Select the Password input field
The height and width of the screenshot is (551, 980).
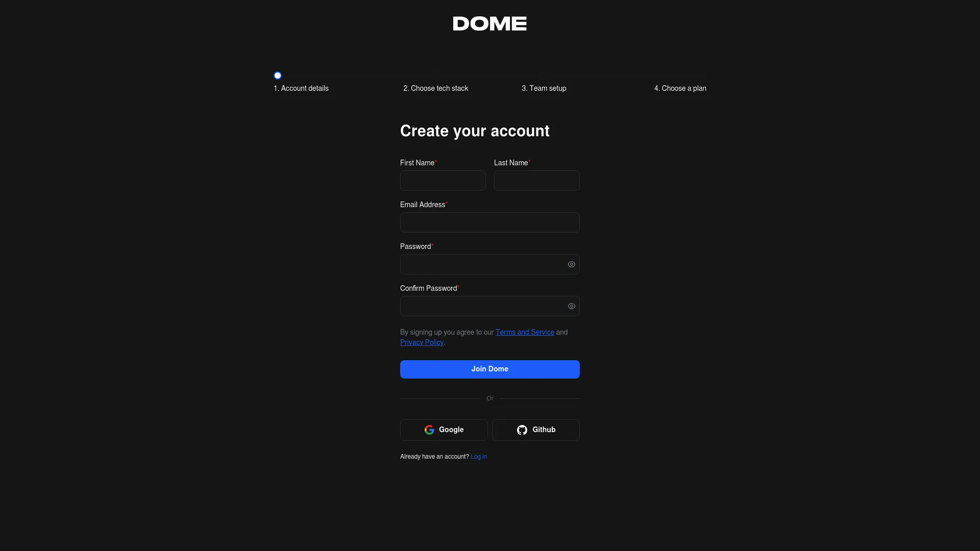490,264
